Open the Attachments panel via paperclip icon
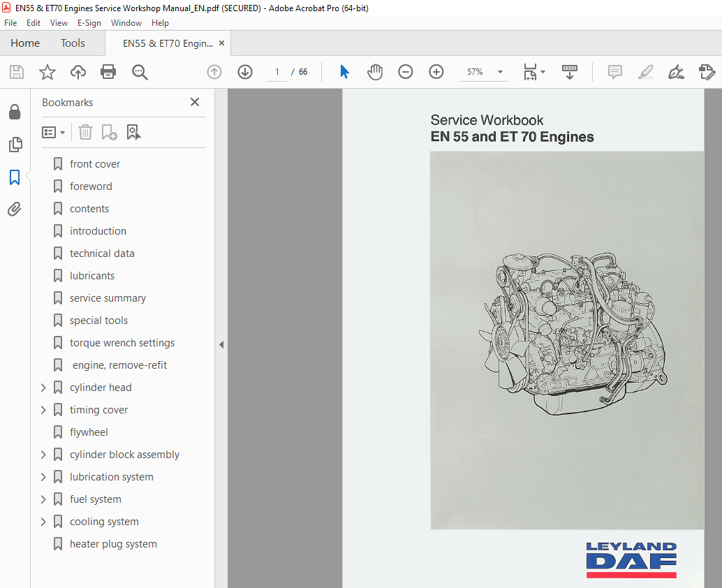This screenshot has height=588, width=722. (x=15, y=209)
